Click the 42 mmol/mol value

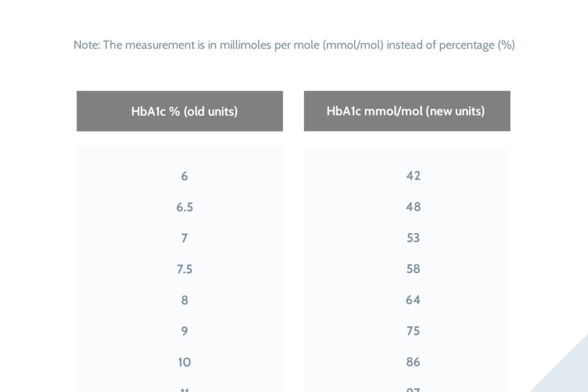pyautogui.click(x=413, y=176)
